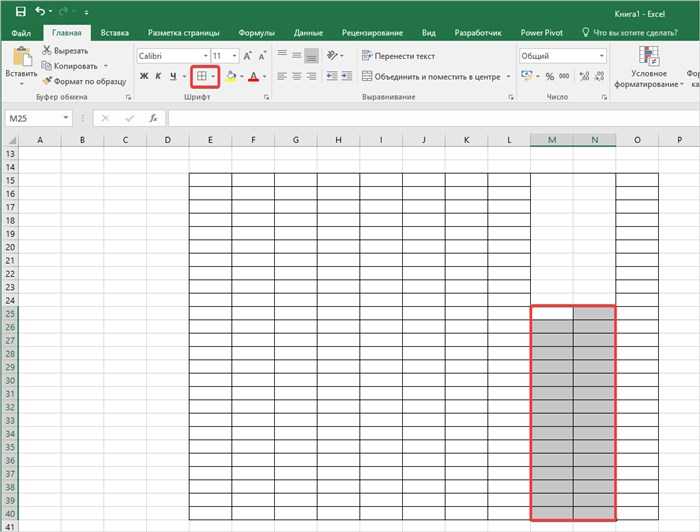The height and width of the screenshot is (532, 700).
Task: Click Вырезать (Cut) with scissors icon
Action: coord(65,50)
